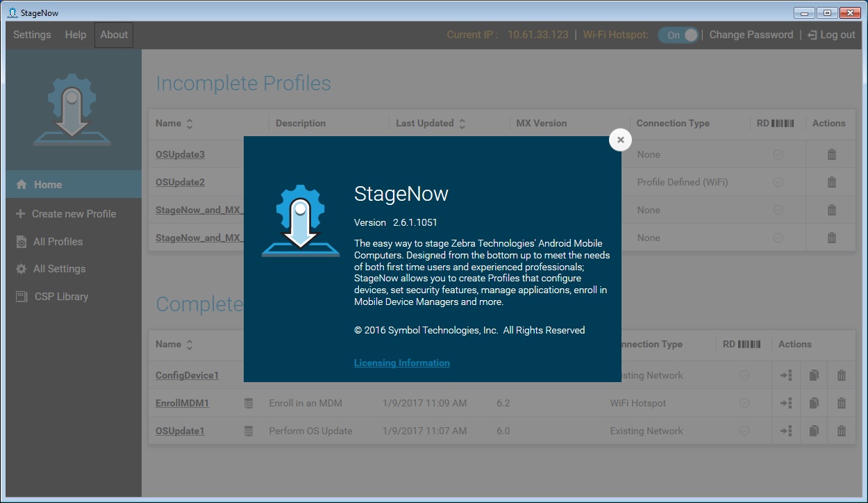Screen dimensions: 868x503
Task: Toggle the RD barcode check for EnrollMDM1
Action: click(x=744, y=403)
